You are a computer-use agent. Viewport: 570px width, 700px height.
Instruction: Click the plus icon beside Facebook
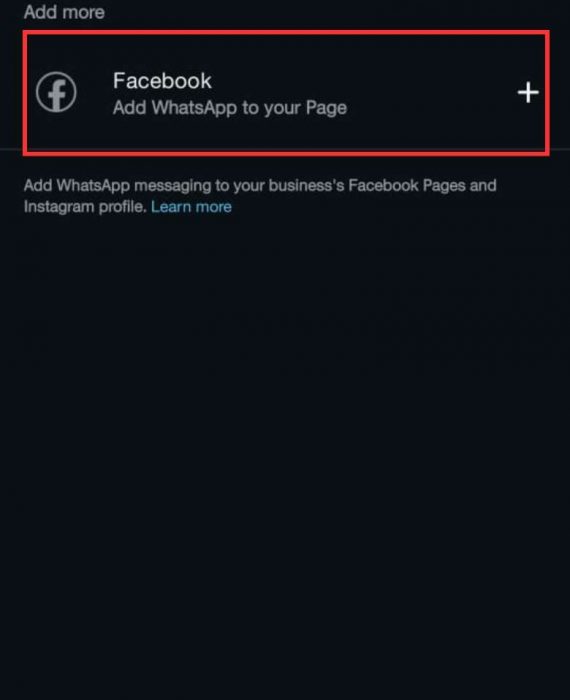point(528,92)
